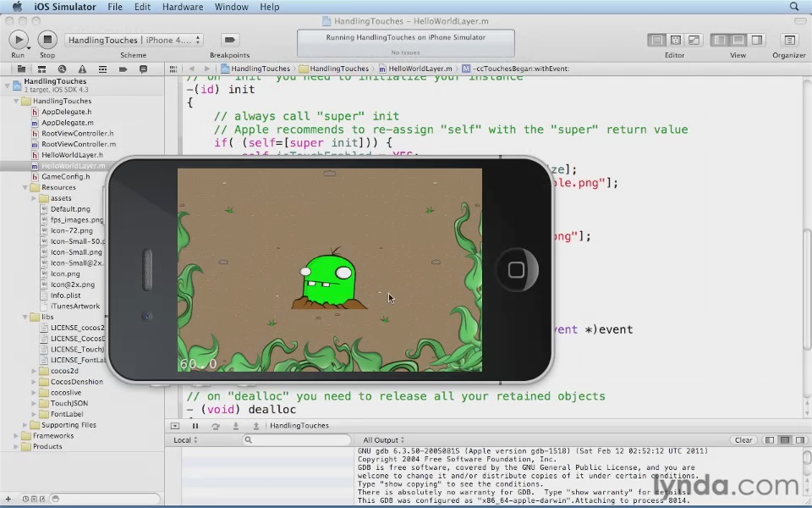812x508 pixels.
Task: Click the variables search field
Action: (296, 440)
